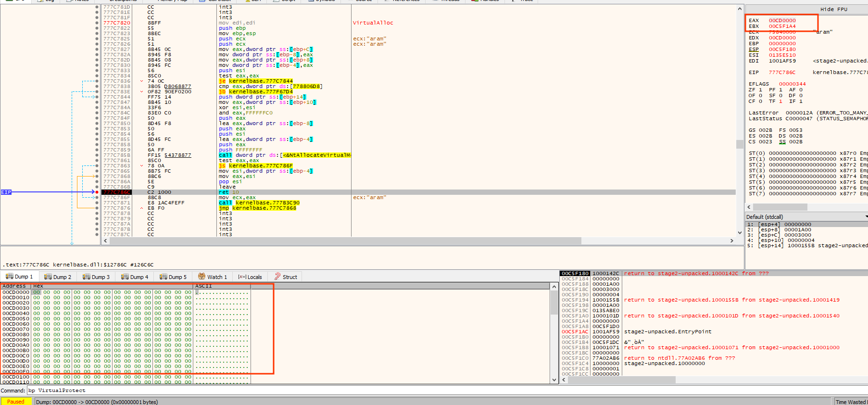Toggle the TF flag value
The width and height of the screenshot is (868, 405).
click(x=780, y=101)
